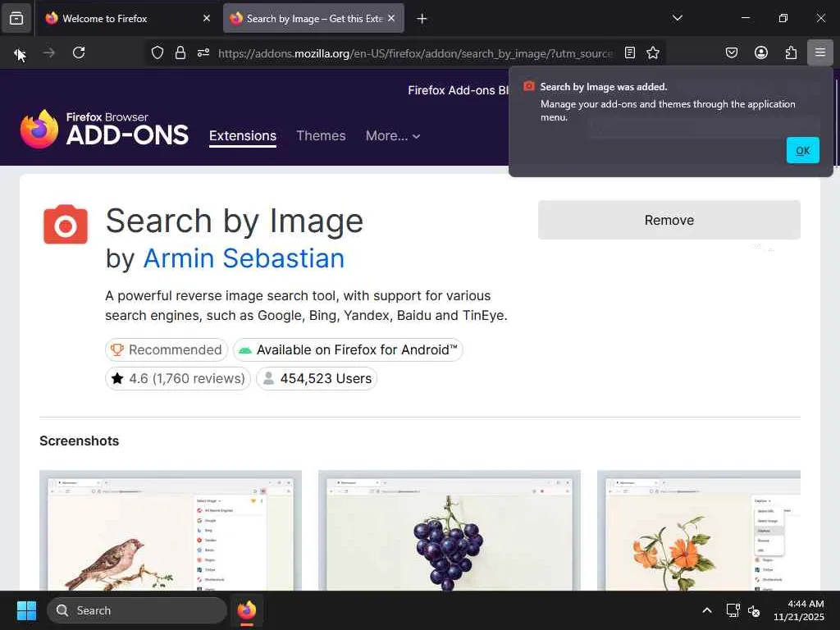
Task: Click the 454,523 Users badge
Action: point(317,379)
